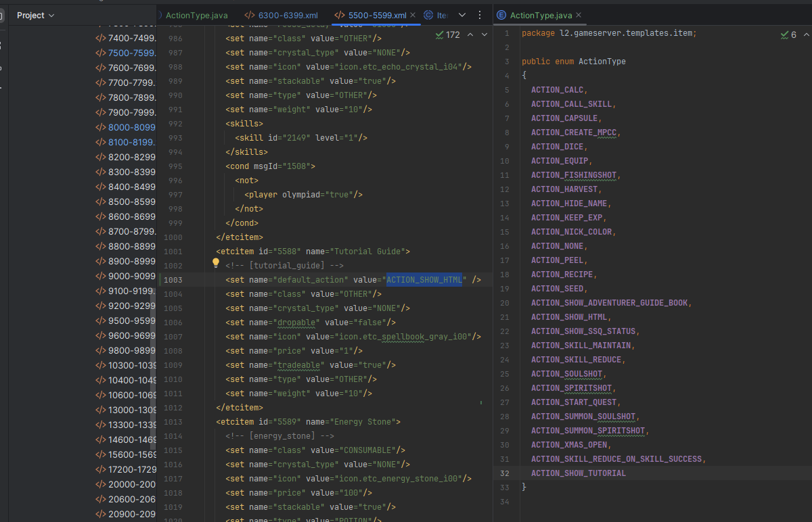
Task: Click line number 32 in the Java gutter
Action: click(505, 473)
